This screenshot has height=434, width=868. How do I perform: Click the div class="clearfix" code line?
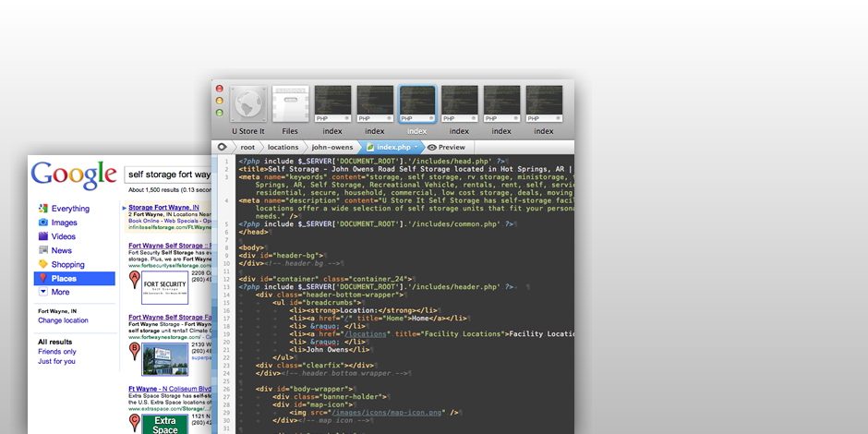315,366
